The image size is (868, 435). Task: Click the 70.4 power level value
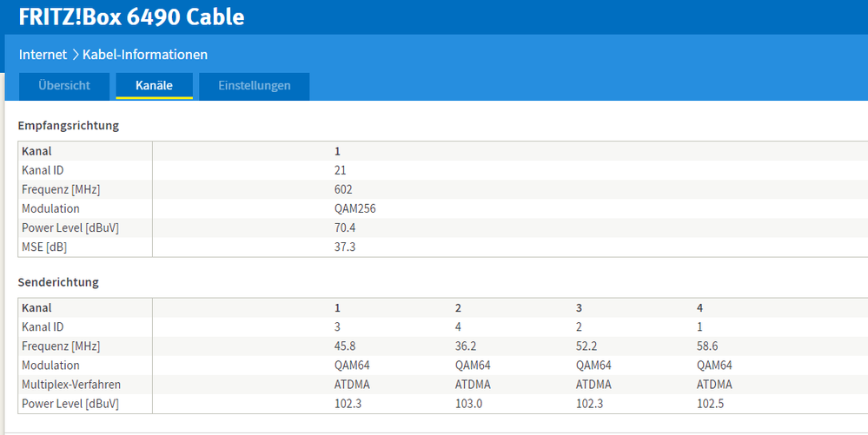[x=345, y=228]
